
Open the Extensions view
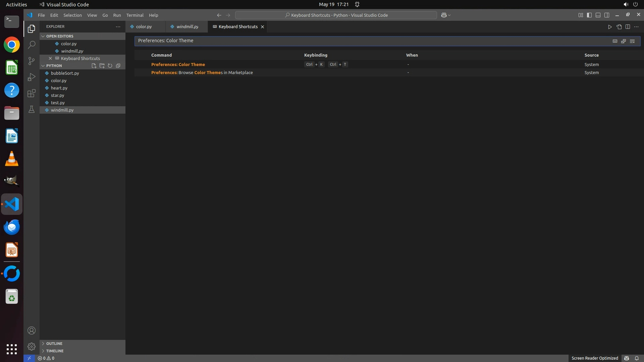point(32,93)
